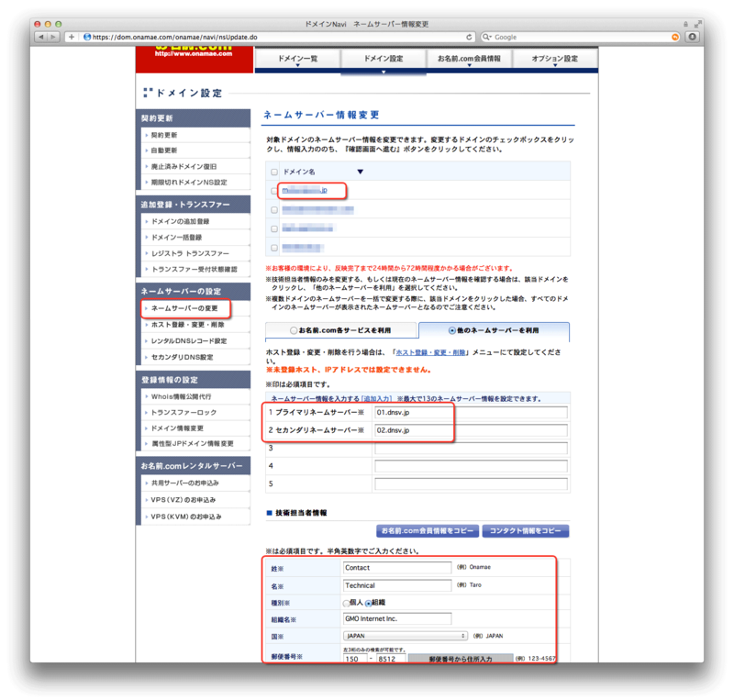734x700 pixels.
Task: Open オプション設定 tab
Action: (555, 60)
